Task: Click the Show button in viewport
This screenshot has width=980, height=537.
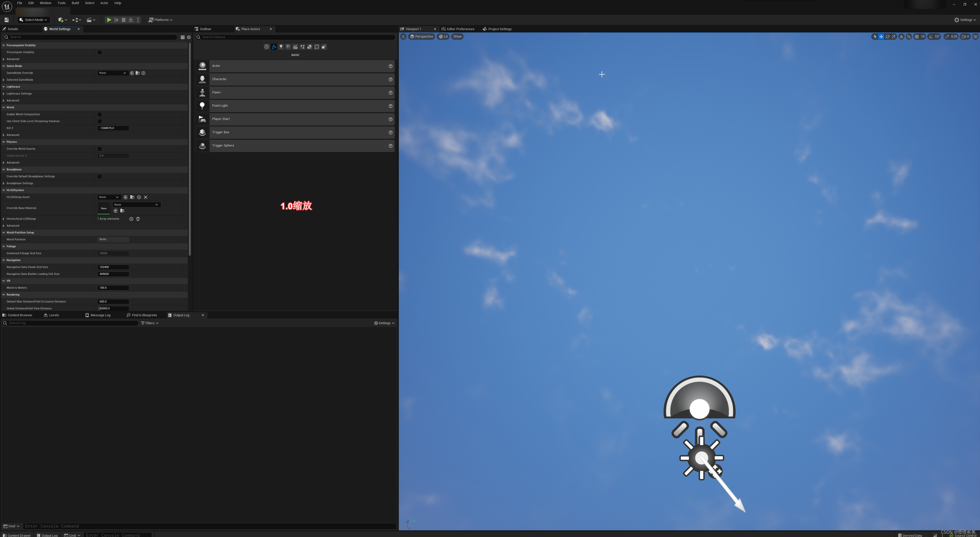Action: [x=457, y=37]
